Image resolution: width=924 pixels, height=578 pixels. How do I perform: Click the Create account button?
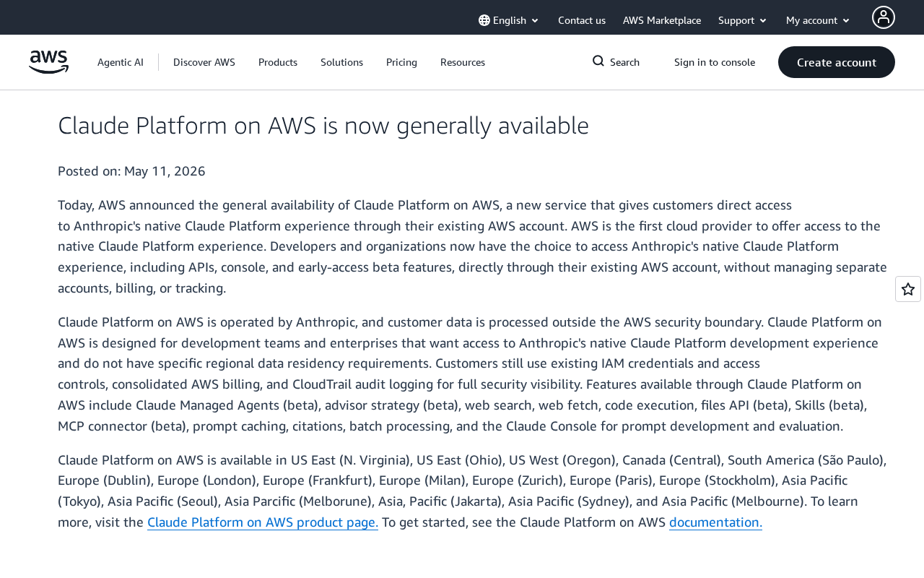(x=837, y=62)
